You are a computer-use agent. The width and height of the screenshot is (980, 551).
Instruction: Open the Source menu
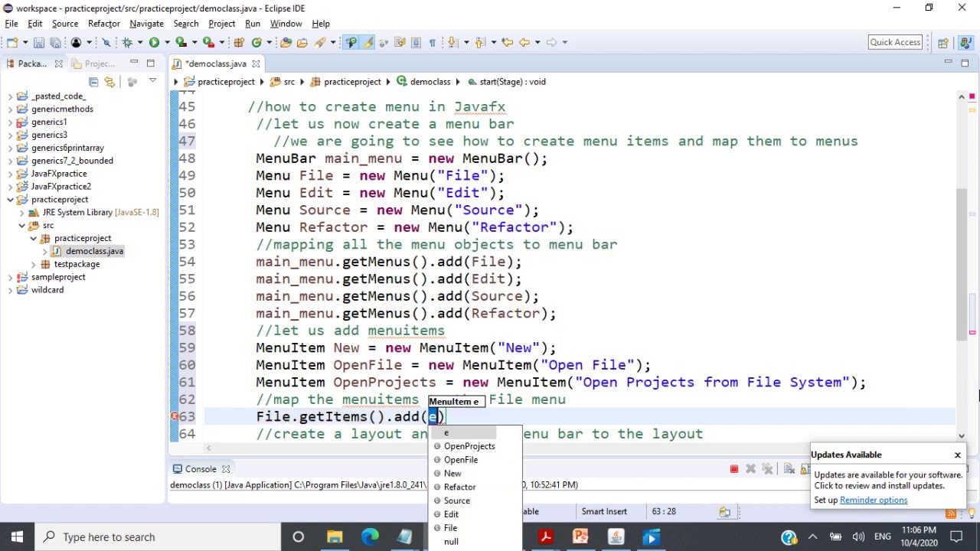(x=65, y=24)
